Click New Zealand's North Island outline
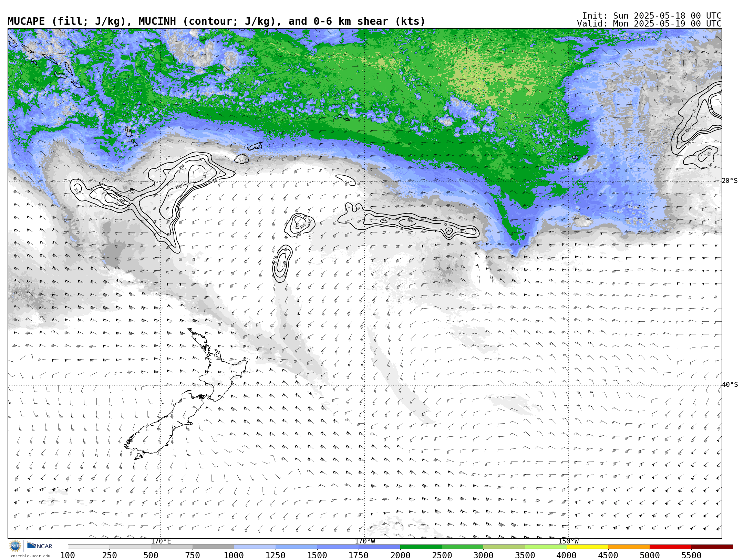 pos(220,369)
